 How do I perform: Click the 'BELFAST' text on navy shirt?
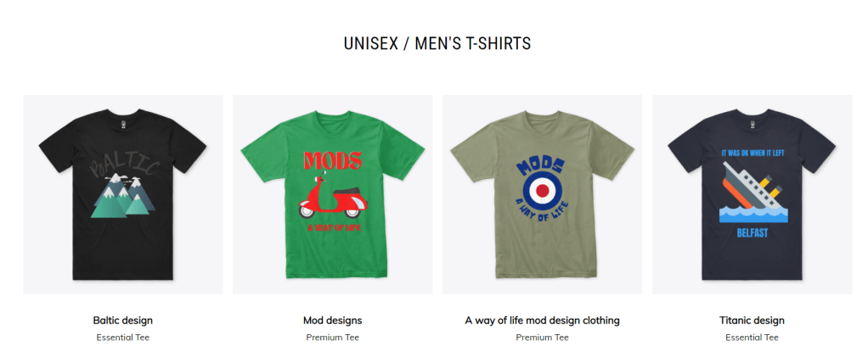point(752,233)
